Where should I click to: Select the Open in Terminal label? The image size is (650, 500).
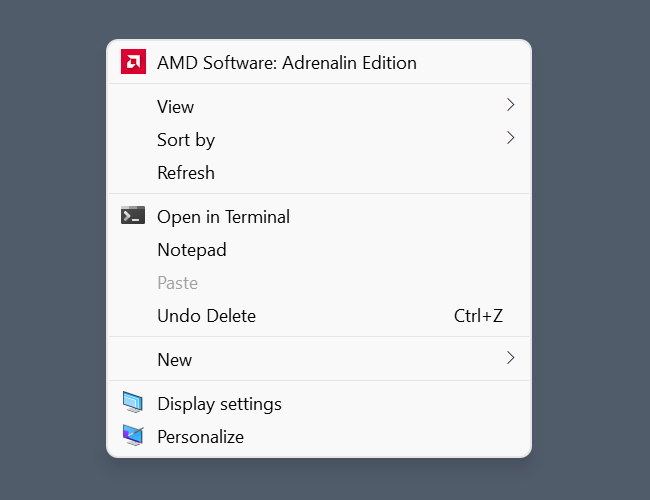click(223, 217)
